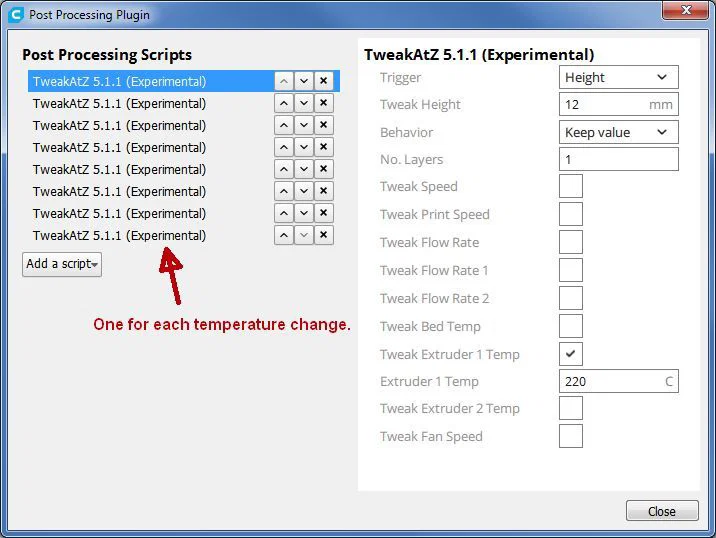This screenshot has width=716, height=538.
Task: Move the third TweakAtZ script down
Action: 304,125
